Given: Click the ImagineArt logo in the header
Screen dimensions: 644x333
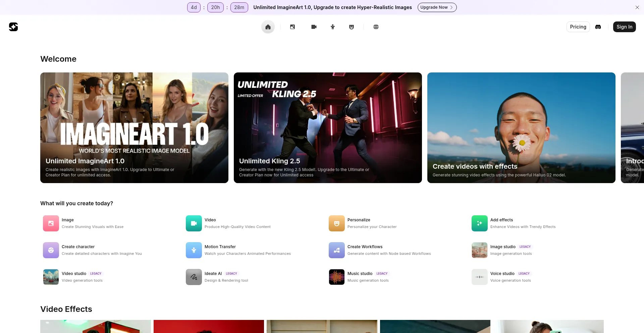Looking at the screenshot, I should click(x=13, y=27).
